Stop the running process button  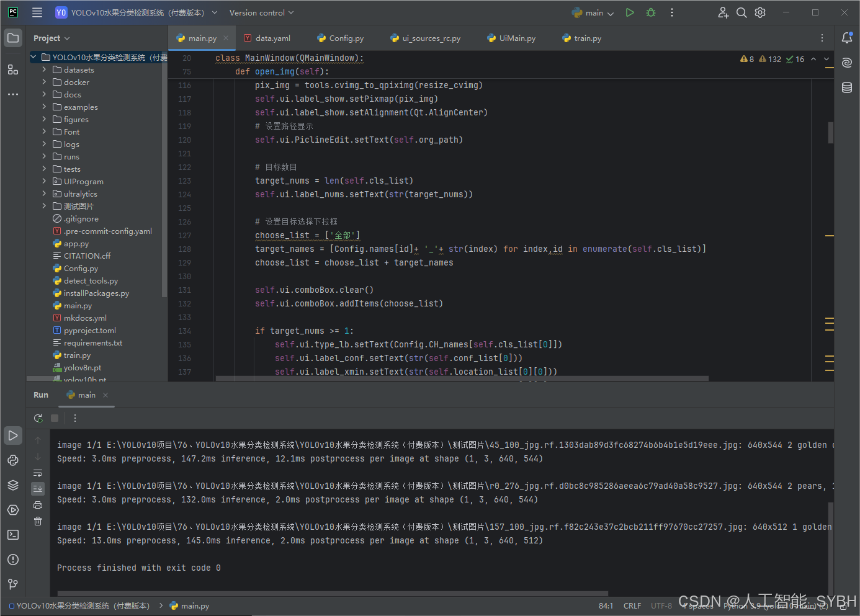point(55,418)
